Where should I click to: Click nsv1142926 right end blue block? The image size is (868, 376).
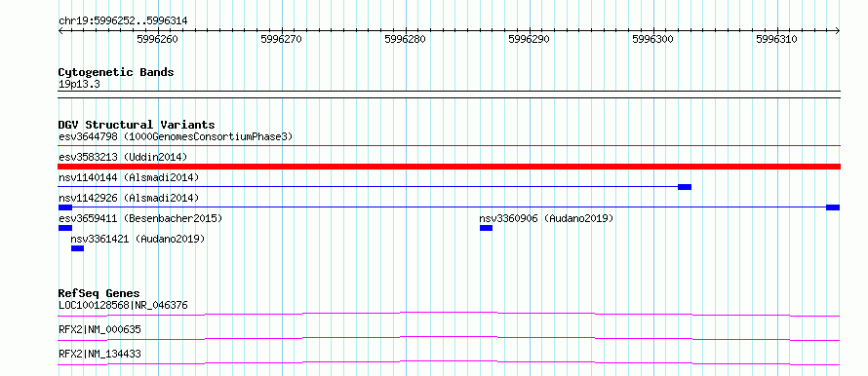pyautogui.click(x=833, y=207)
